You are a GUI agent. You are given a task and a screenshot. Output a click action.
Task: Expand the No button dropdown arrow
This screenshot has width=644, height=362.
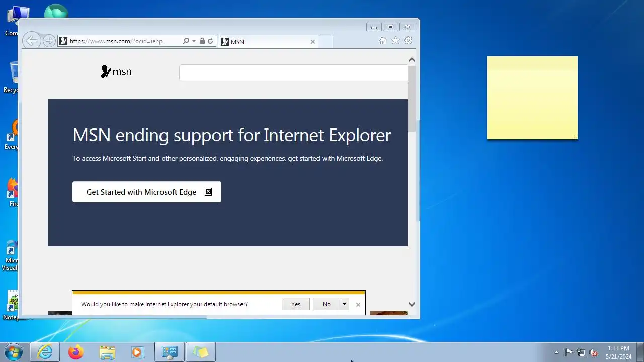(345, 304)
